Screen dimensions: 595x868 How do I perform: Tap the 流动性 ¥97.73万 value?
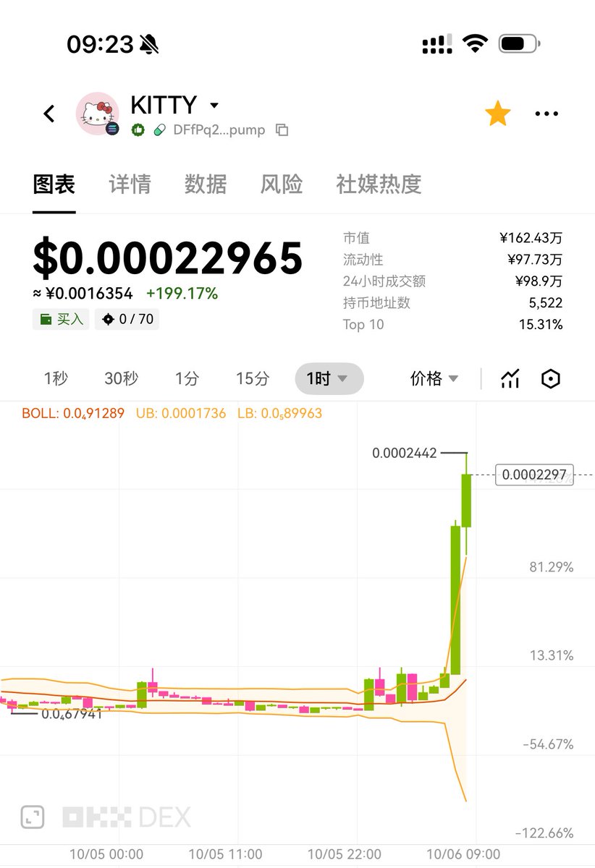(534, 260)
